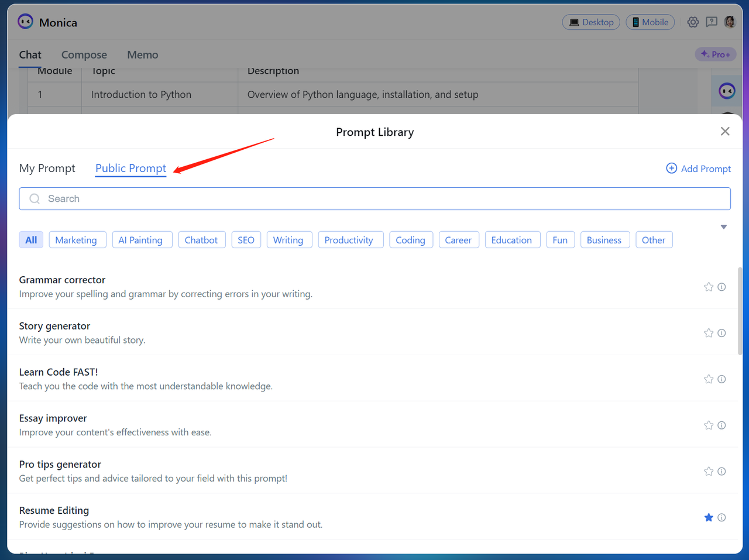
Task: Click the Introduction to Python table cell
Action: (x=159, y=94)
